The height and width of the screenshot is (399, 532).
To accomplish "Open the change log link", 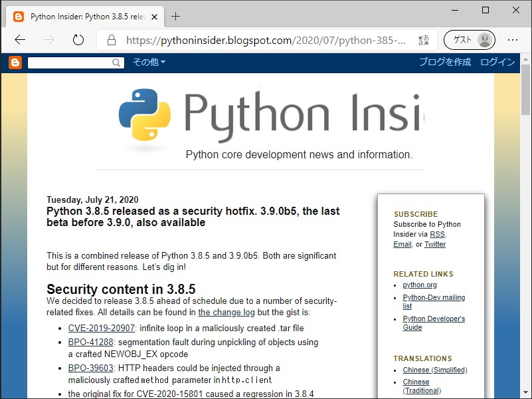I will 226,312.
